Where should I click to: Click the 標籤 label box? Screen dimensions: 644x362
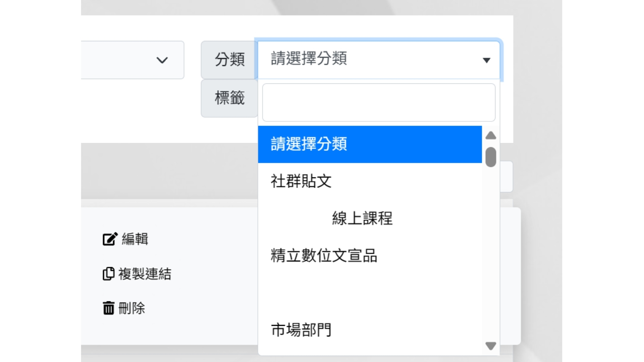(229, 98)
